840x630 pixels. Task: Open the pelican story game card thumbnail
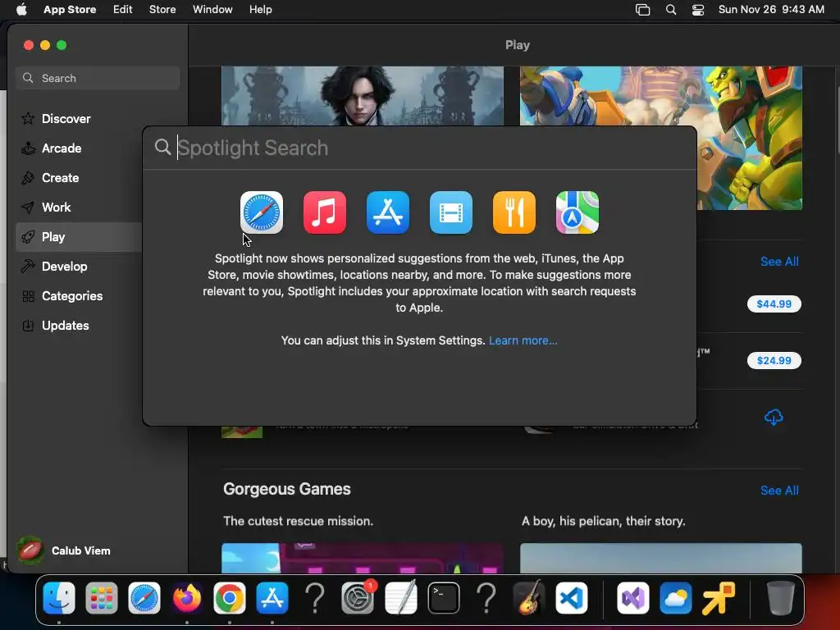click(x=661, y=558)
